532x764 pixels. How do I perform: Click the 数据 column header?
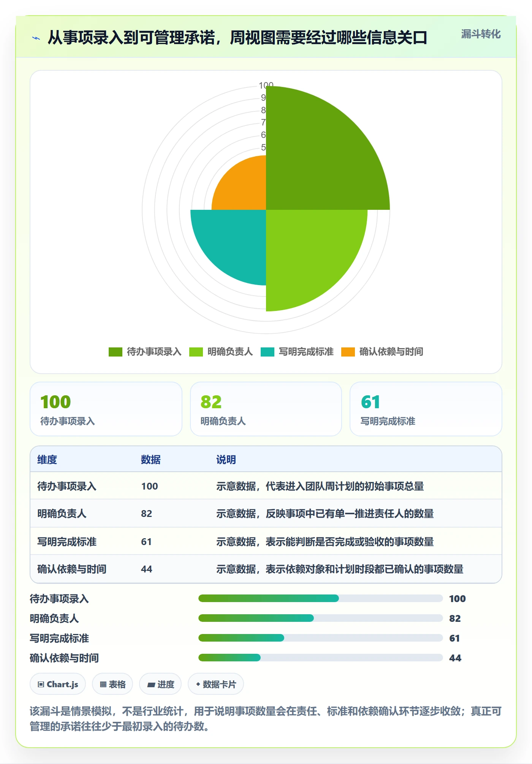coord(150,460)
